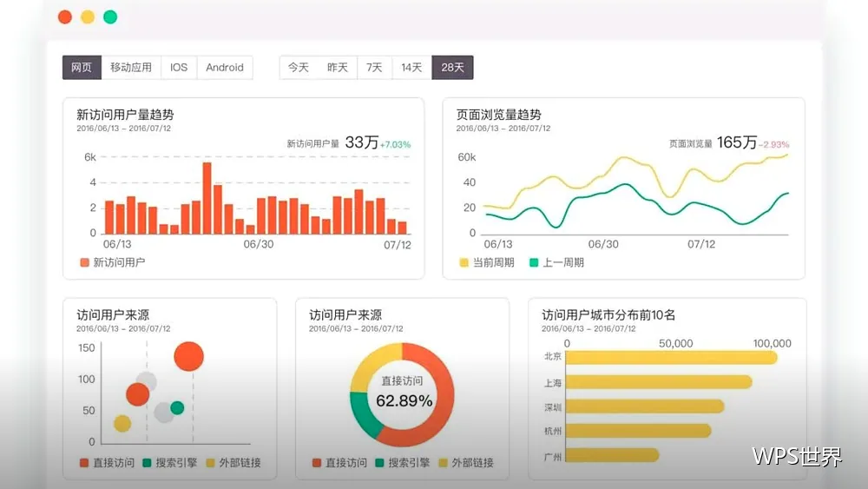Choose the Android tab
Viewport: 868px width, 489px height.
point(225,68)
